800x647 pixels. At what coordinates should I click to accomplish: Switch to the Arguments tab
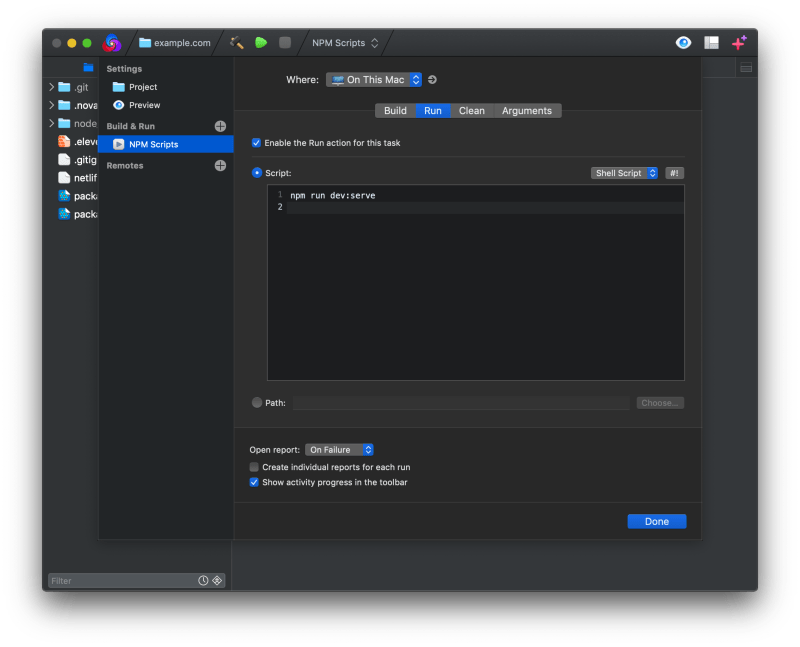coord(527,110)
